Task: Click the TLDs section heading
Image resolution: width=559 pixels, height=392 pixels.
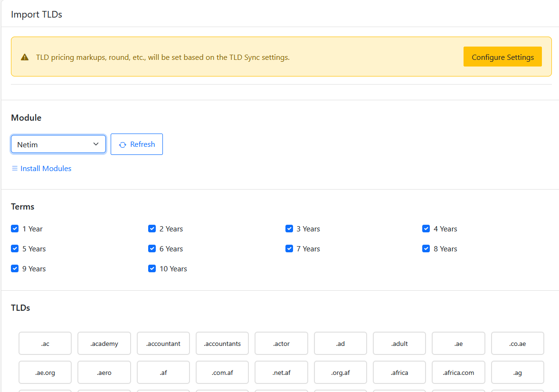Action: click(x=20, y=308)
